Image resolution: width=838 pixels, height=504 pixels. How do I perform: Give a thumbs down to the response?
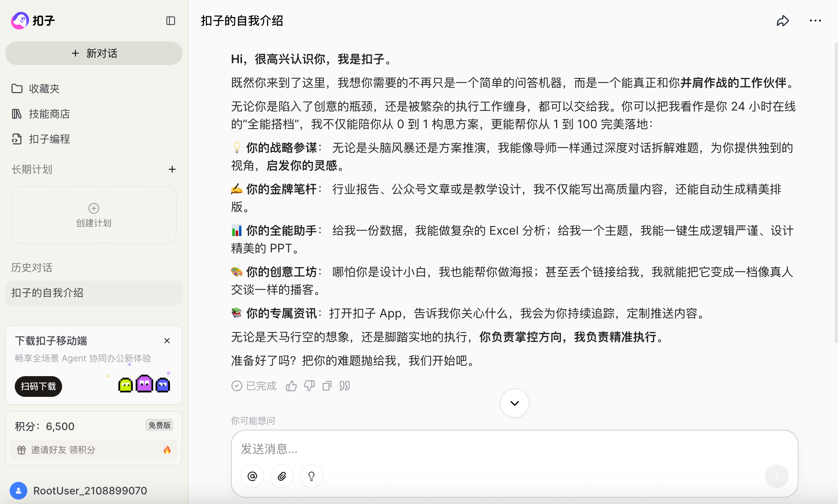coord(309,385)
